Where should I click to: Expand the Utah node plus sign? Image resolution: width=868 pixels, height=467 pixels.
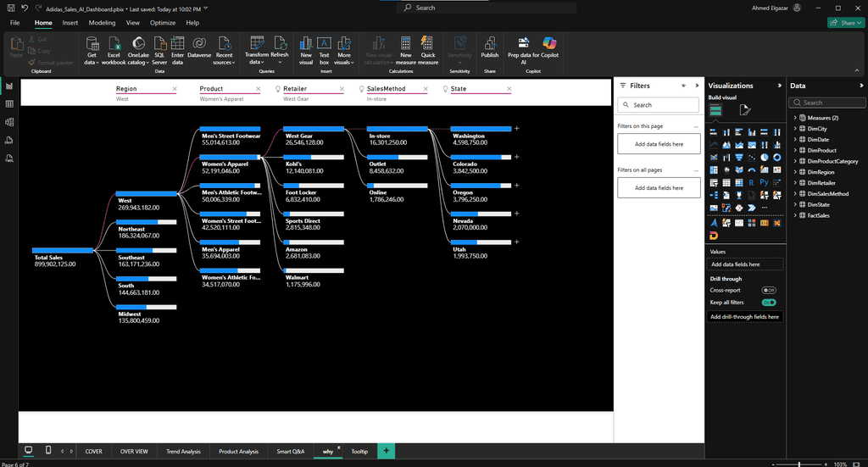tap(516, 242)
